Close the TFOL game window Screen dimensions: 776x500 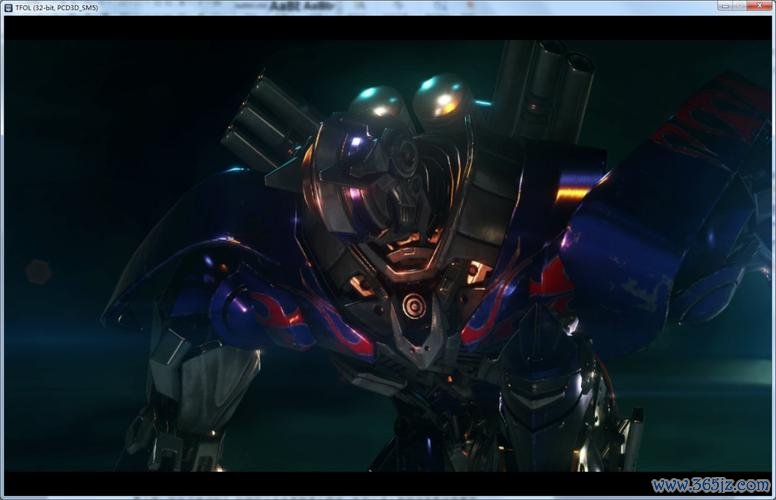(760, 5)
